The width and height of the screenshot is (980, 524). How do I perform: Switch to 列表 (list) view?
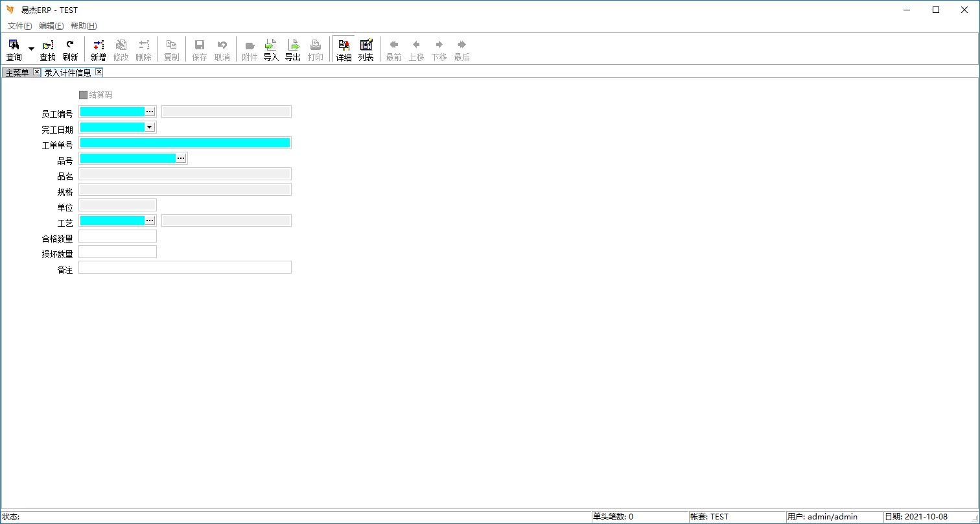coord(366,50)
